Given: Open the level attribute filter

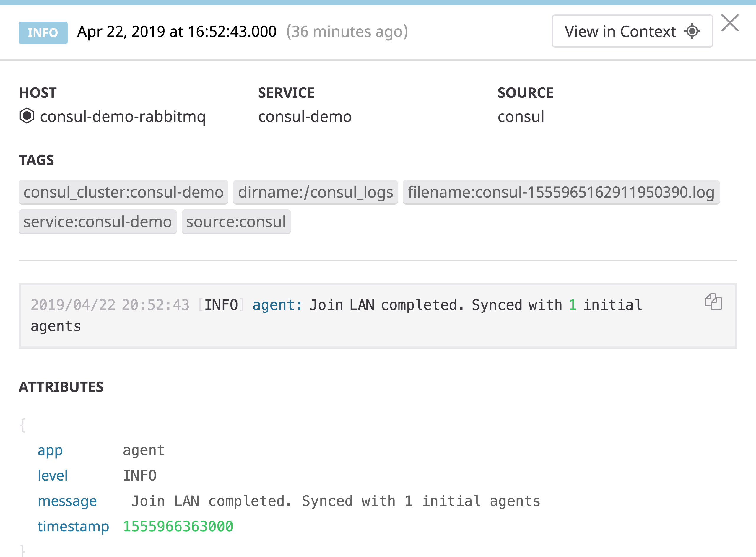Looking at the screenshot, I should [53, 475].
